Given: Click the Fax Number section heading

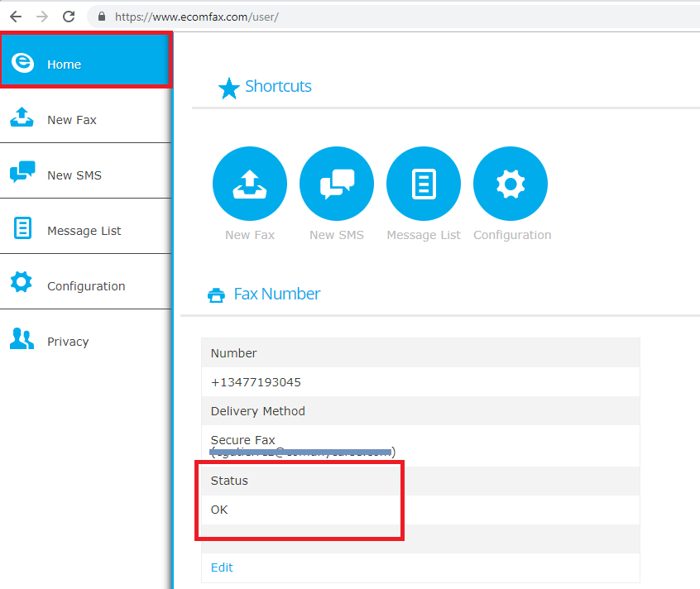Looking at the screenshot, I should pyautogui.click(x=277, y=294).
